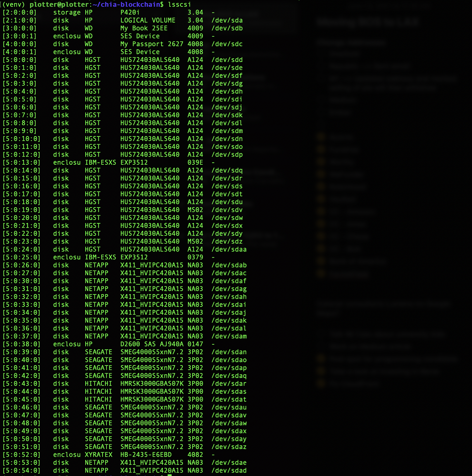Click the "/dev/sdae" device path
This screenshot has width=472, height=476.
click(229, 463)
